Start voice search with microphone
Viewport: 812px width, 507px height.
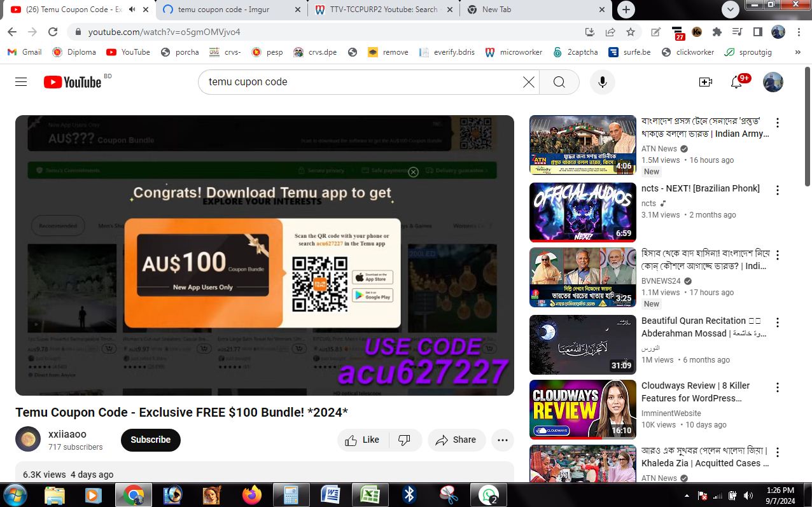(x=602, y=81)
